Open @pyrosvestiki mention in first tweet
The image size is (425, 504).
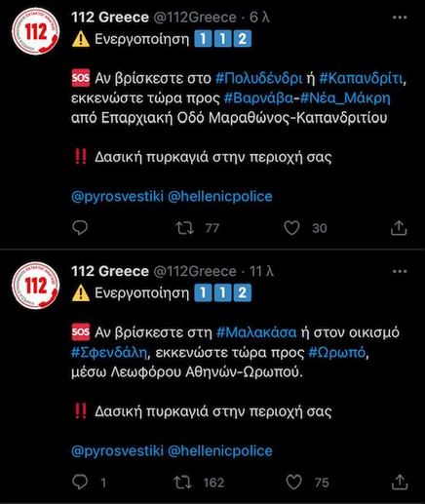click(x=117, y=196)
